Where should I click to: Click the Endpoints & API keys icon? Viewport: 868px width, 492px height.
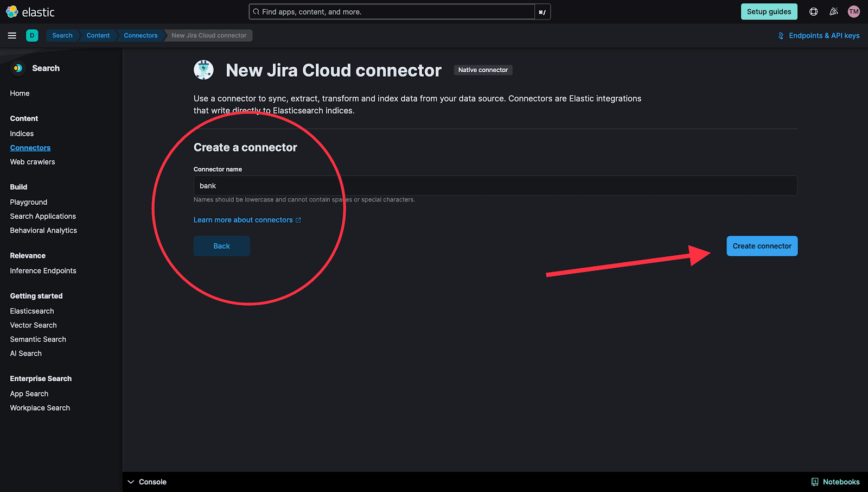[x=781, y=35]
